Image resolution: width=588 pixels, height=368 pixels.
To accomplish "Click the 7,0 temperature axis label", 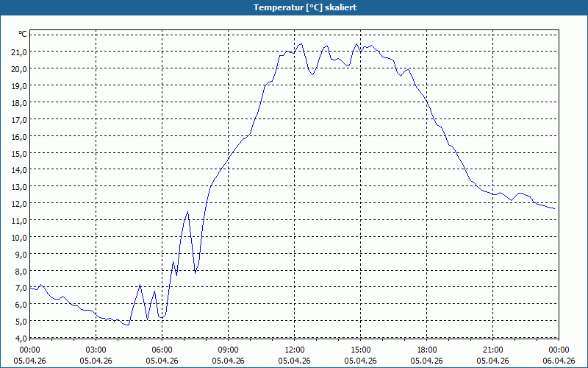I will tap(21, 288).
